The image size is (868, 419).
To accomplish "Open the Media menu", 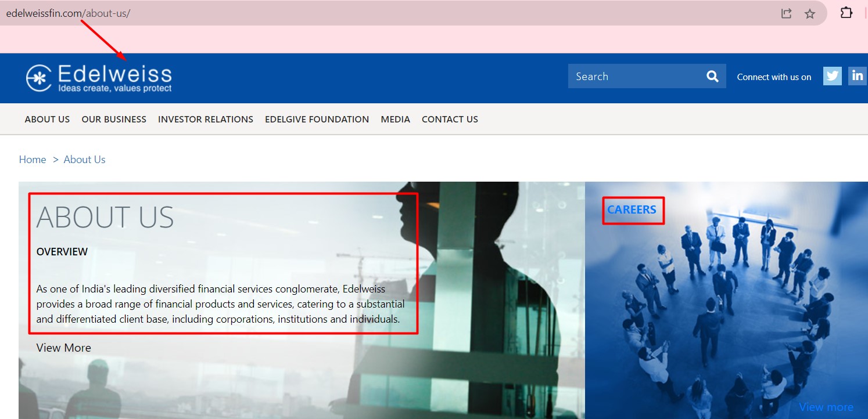I will [395, 119].
